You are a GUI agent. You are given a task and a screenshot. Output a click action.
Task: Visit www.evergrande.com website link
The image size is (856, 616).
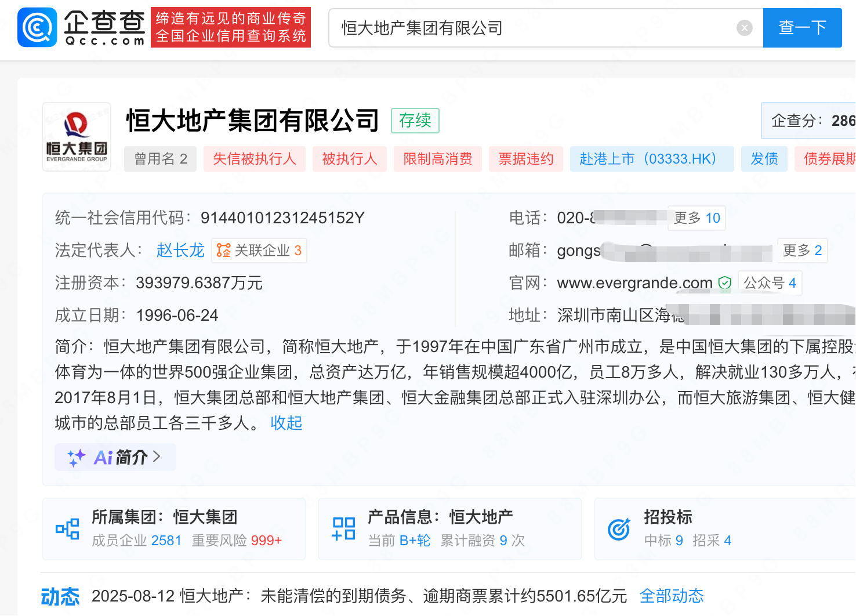(634, 283)
